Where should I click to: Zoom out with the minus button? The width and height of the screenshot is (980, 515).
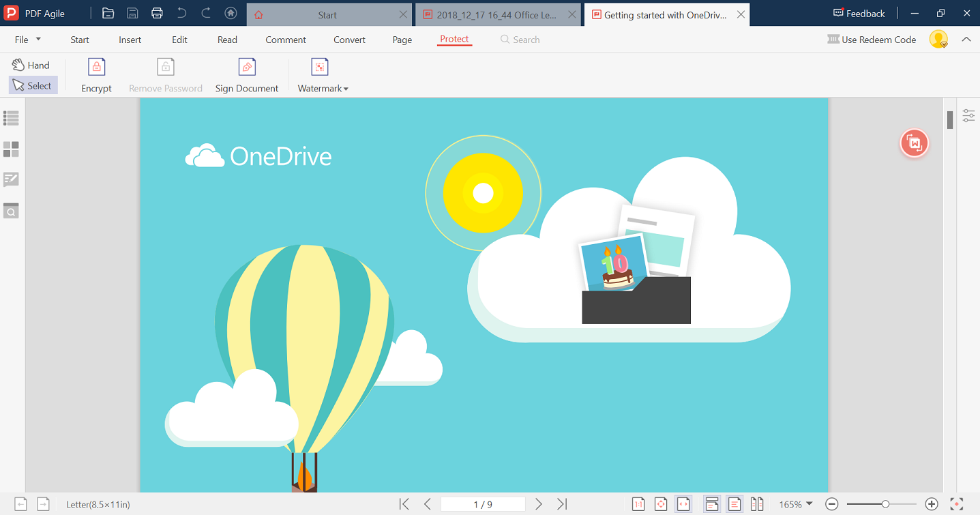[831, 504]
